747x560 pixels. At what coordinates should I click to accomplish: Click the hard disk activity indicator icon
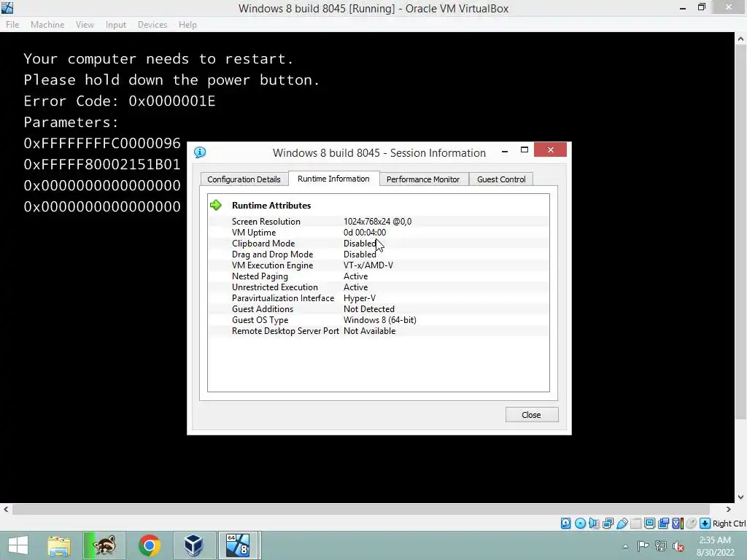[x=565, y=524]
